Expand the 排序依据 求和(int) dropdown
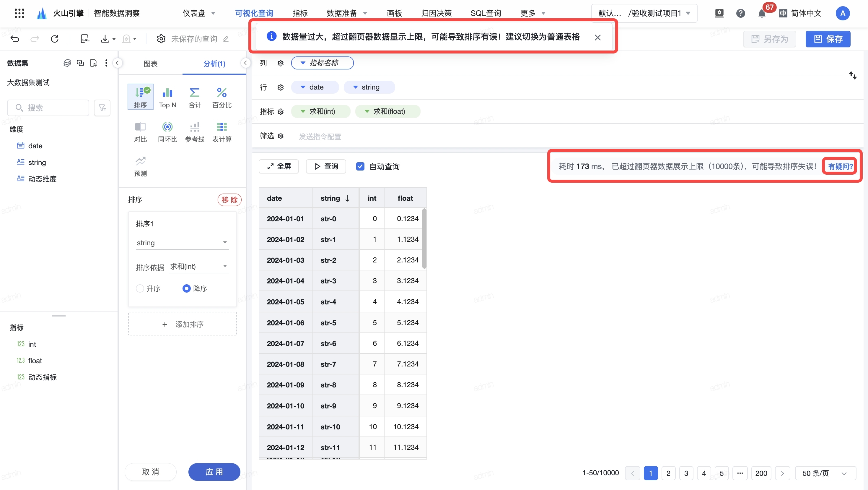Image resolution: width=868 pixels, height=490 pixels. tap(198, 266)
